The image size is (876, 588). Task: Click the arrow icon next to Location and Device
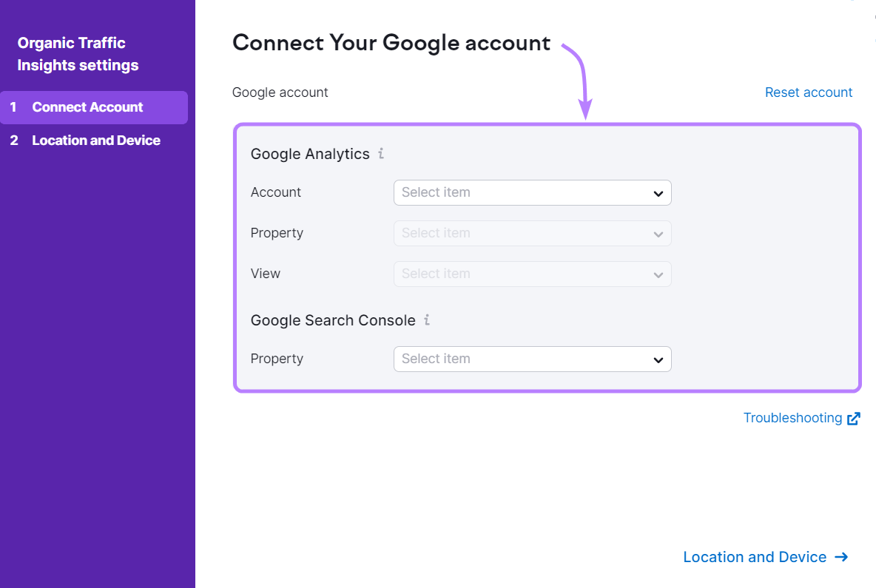click(842, 557)
